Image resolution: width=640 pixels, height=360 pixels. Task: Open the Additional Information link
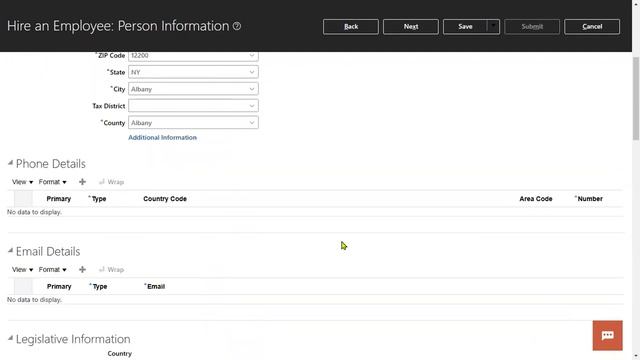click(162, 138)
